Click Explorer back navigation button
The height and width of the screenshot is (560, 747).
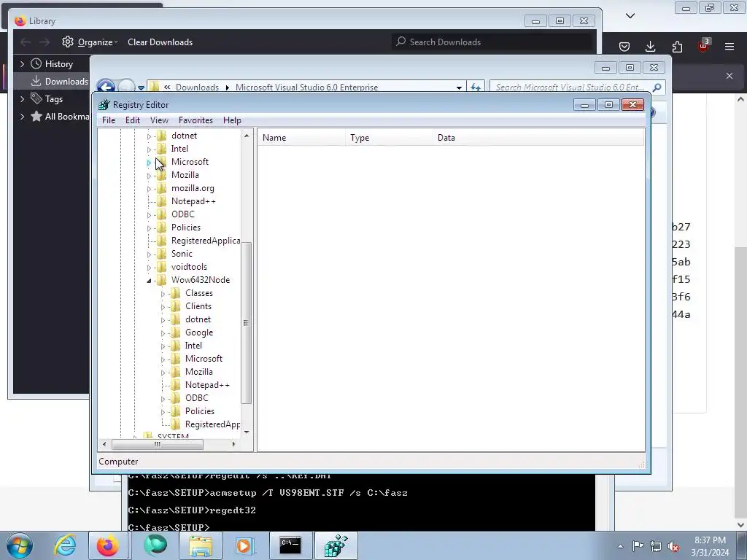(106, 87)
